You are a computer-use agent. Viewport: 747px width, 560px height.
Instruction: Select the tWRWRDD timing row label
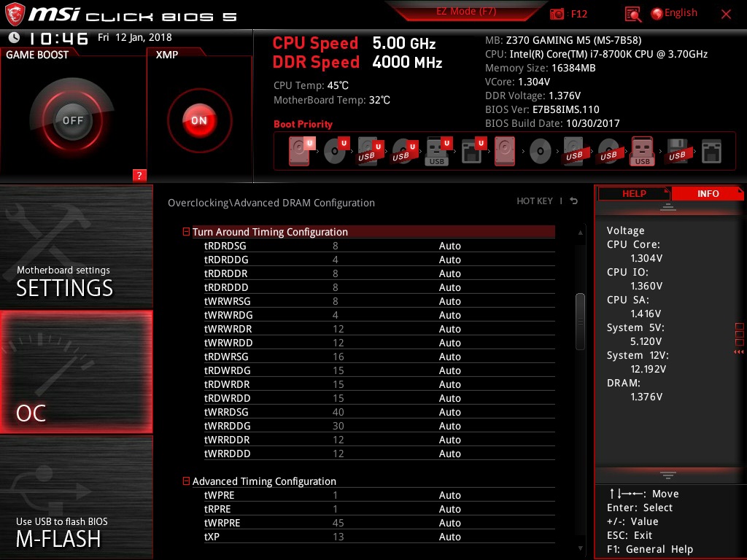228,343
